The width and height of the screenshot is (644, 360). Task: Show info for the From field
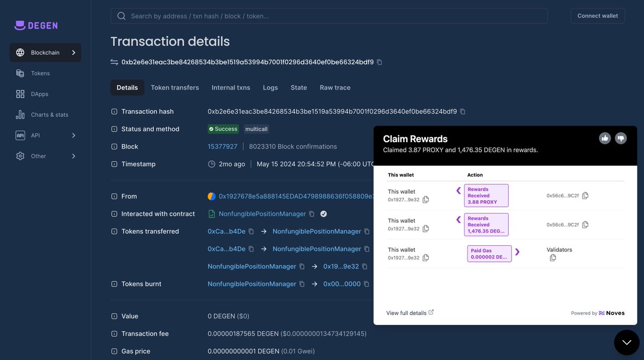(x=114, y=196)
